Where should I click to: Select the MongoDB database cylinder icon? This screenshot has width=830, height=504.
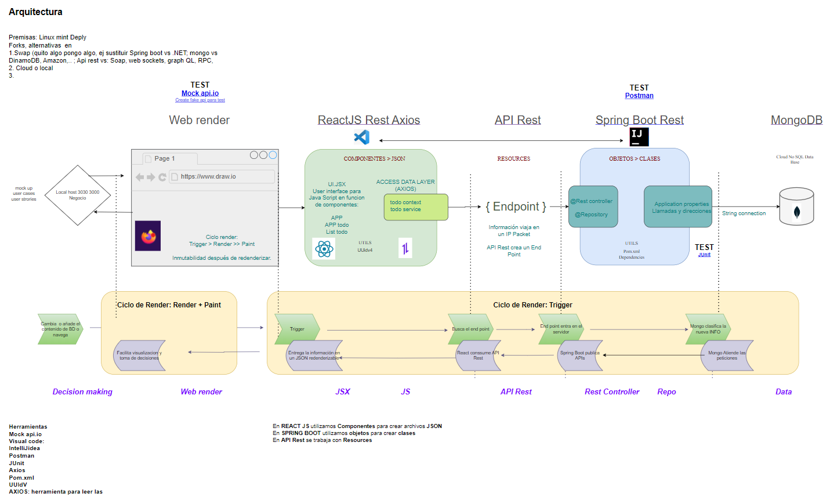[x=796, y=206]
